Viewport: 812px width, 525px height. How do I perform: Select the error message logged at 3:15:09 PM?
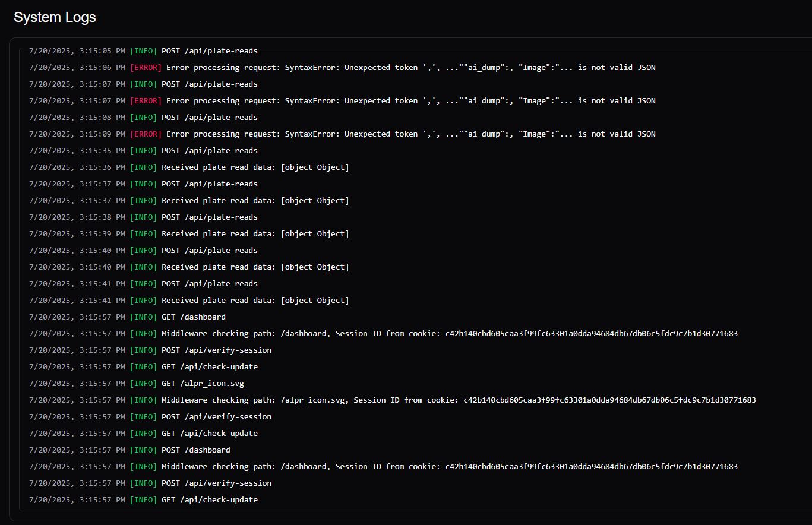(x=410, y=134)
